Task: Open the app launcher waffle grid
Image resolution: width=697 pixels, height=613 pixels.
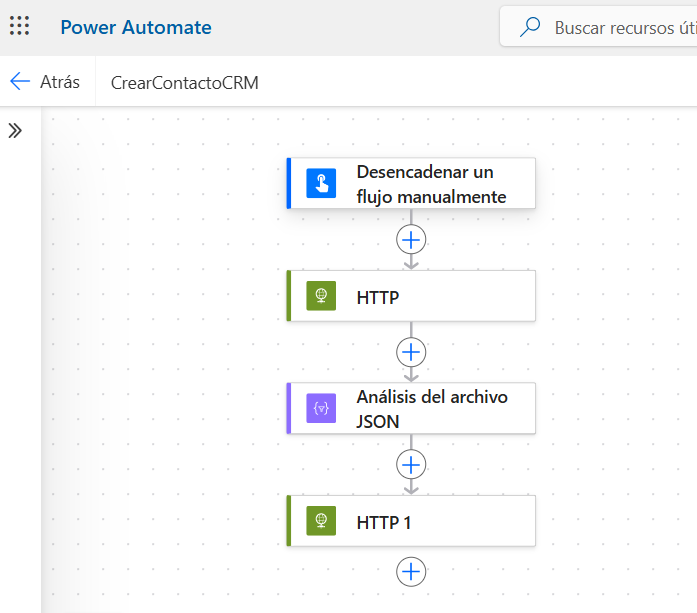Action: 20,26
